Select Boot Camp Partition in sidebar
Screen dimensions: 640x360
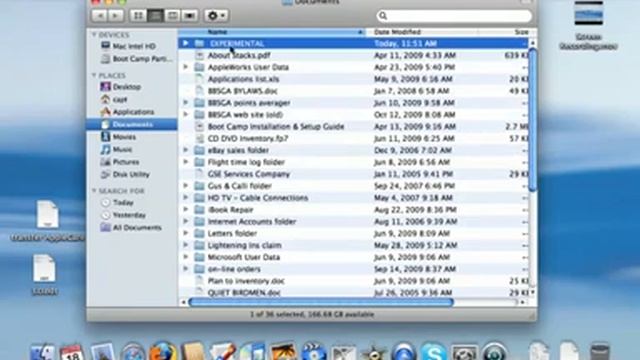click(137, 59)
